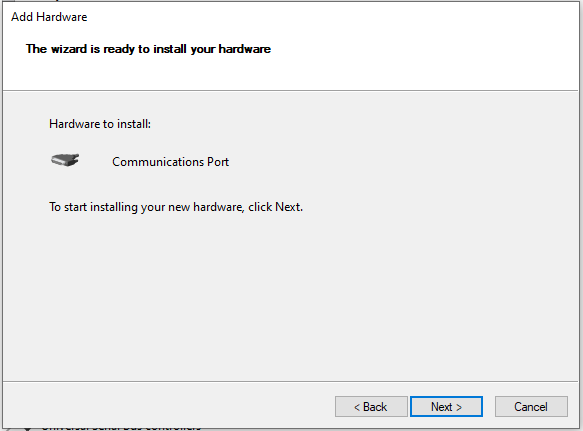Click the Add Hardware window title

click(49, 17)
